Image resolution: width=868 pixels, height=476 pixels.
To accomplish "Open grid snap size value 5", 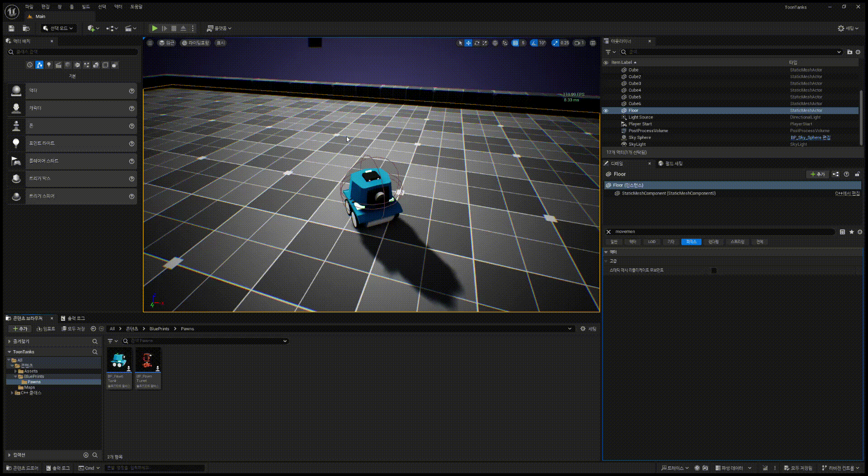I will tap(523, 43).
